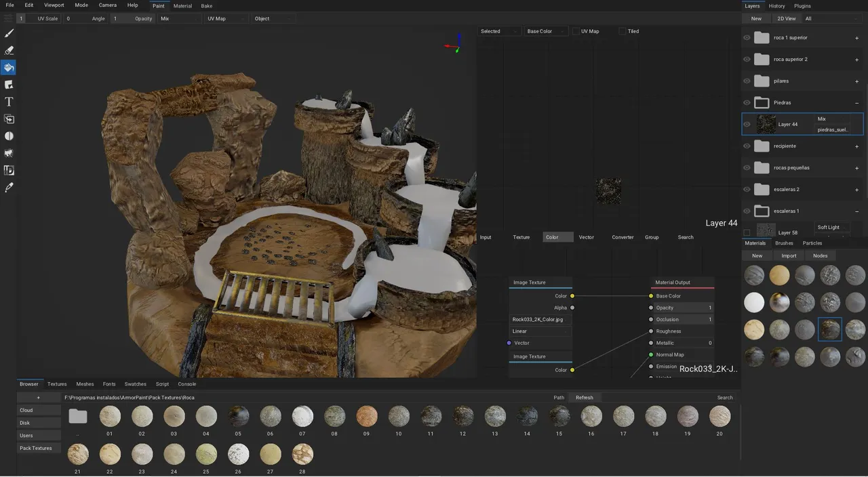Open the Viewport menu

click(54, 5)
